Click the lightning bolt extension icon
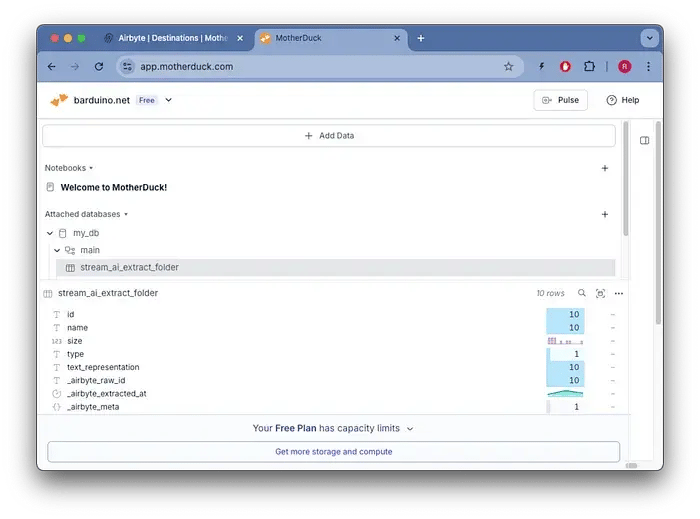The width and height of the screenshot is (700, 519). [542, 66]
